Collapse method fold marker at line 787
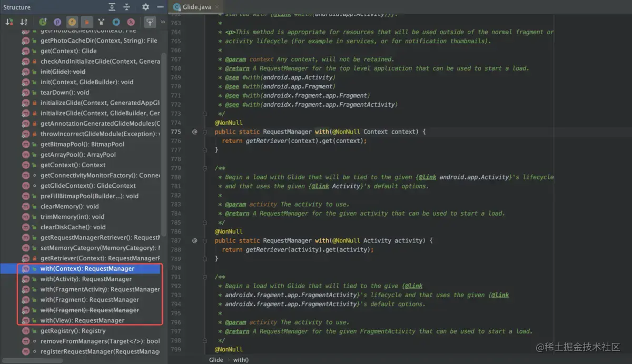632x364 pixels. click(205, 240)
